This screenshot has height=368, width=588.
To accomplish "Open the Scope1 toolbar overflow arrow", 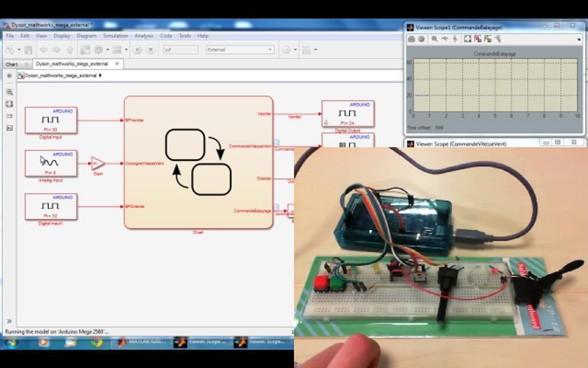I will tap(580, 40).
